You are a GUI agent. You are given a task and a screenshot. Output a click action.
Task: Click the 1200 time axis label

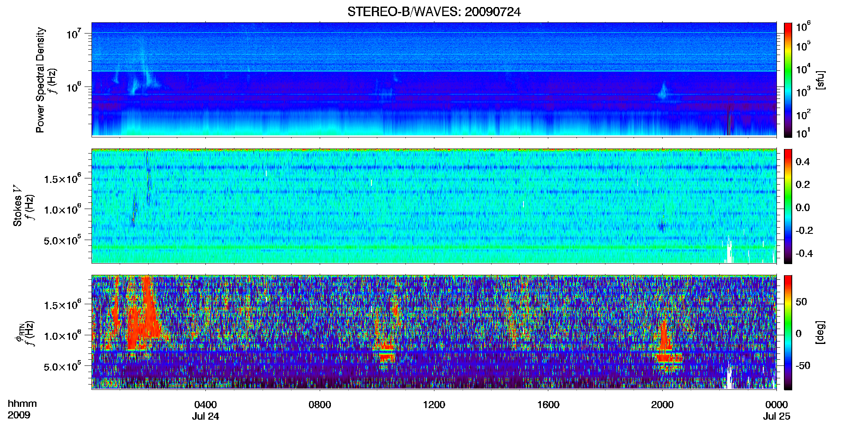pyautogui.click(x=434, y=404)
